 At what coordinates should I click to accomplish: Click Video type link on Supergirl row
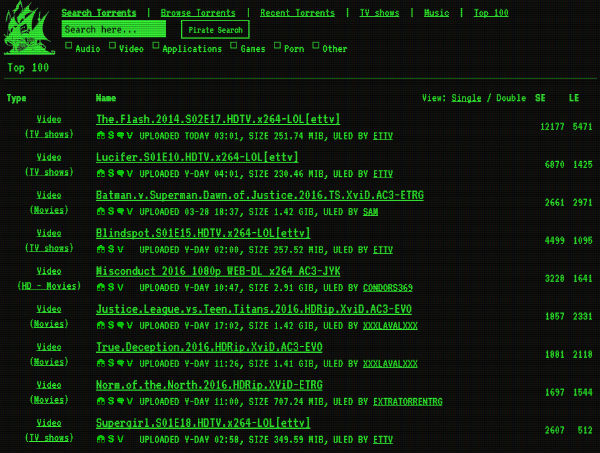click(49, 423)
